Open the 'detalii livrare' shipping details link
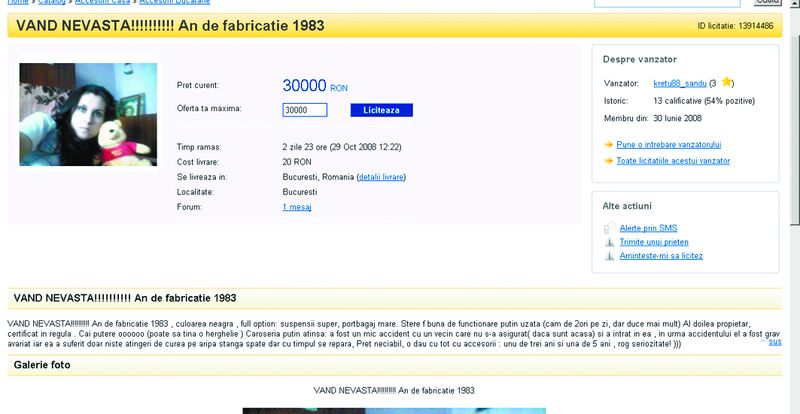This screenshot has width=800, height=414. [x=380, y=177]
